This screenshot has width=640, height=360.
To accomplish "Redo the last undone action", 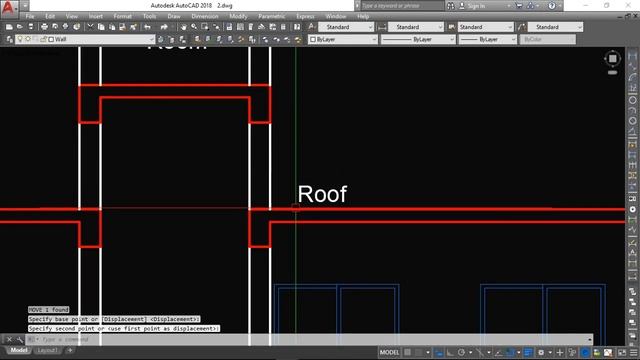I will click(x=164, y=27).
